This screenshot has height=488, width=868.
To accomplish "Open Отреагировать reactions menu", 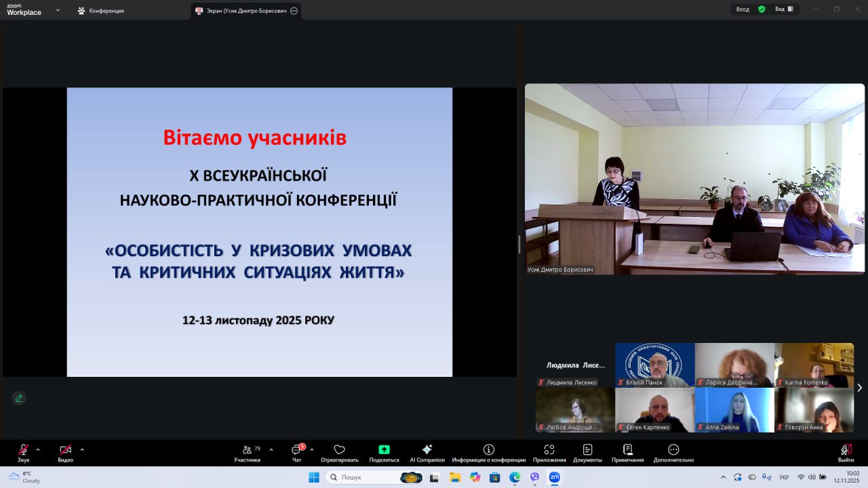I will tap(340, 453).
